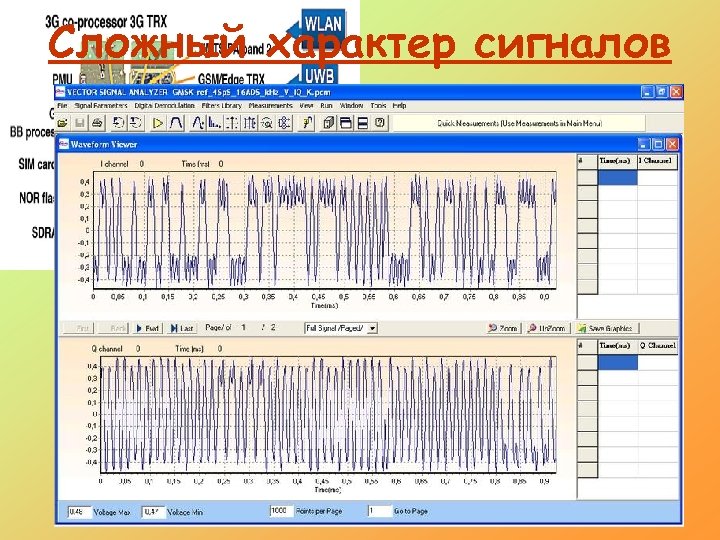Click the First page button

(x=79, y=328)
